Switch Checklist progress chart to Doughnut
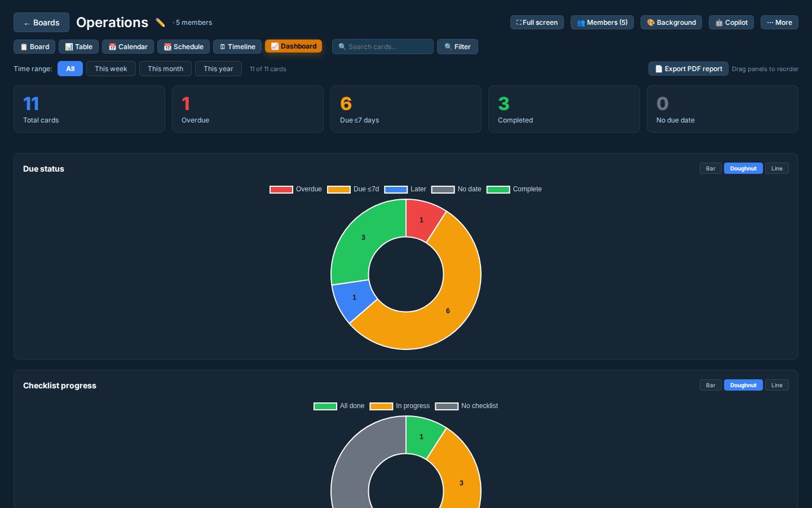The width and height of the screenshot is (812, 508). point(743,385)
